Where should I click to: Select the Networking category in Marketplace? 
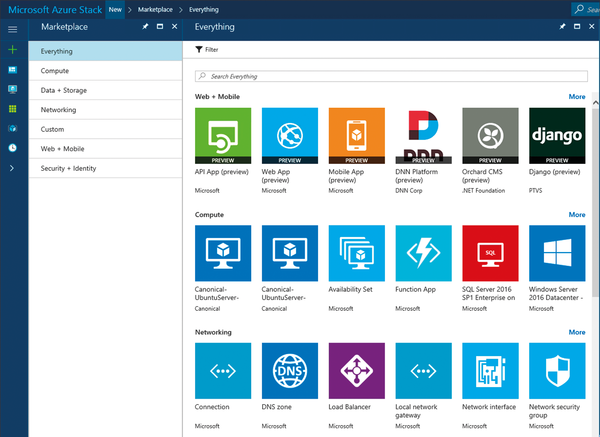tap(105, 110)
